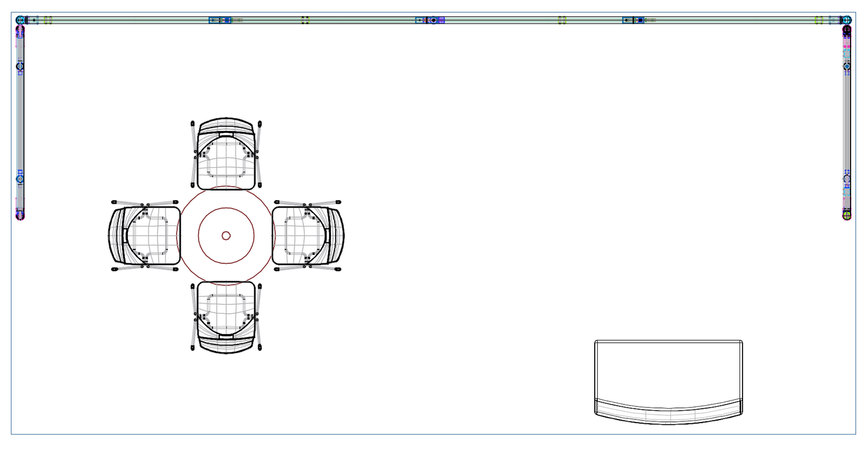Click the center connector on the top wall

433,20
